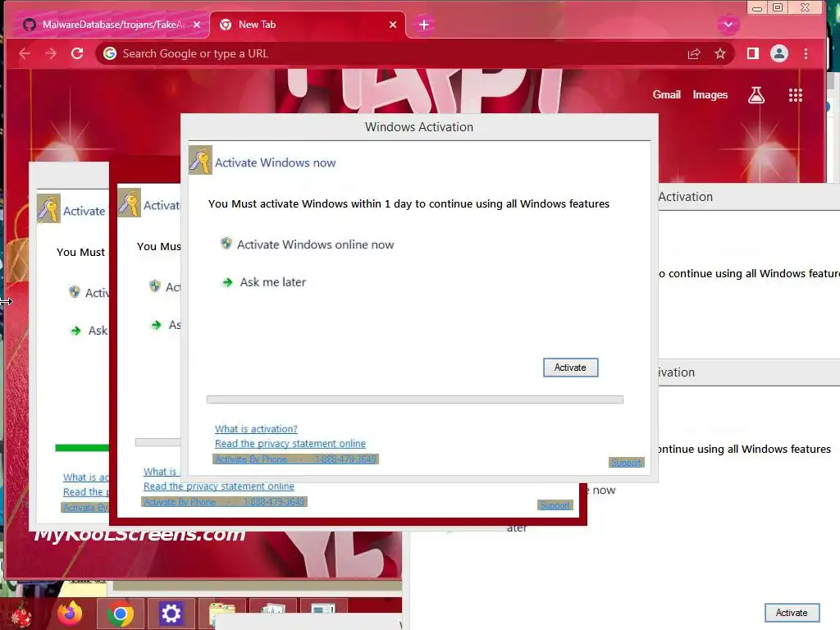
Task: Click the Share page icon in address bar
Action: (694, 53)
